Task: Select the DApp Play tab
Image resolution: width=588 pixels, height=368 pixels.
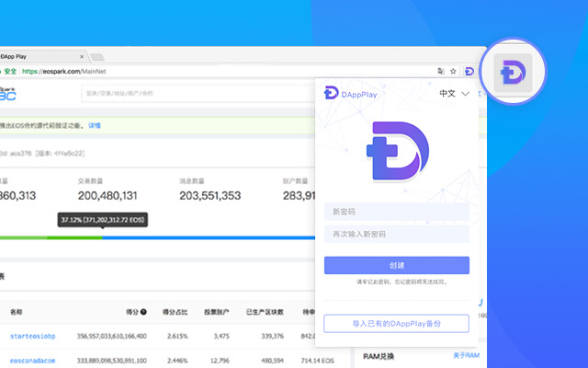Action: coord(41,57)
